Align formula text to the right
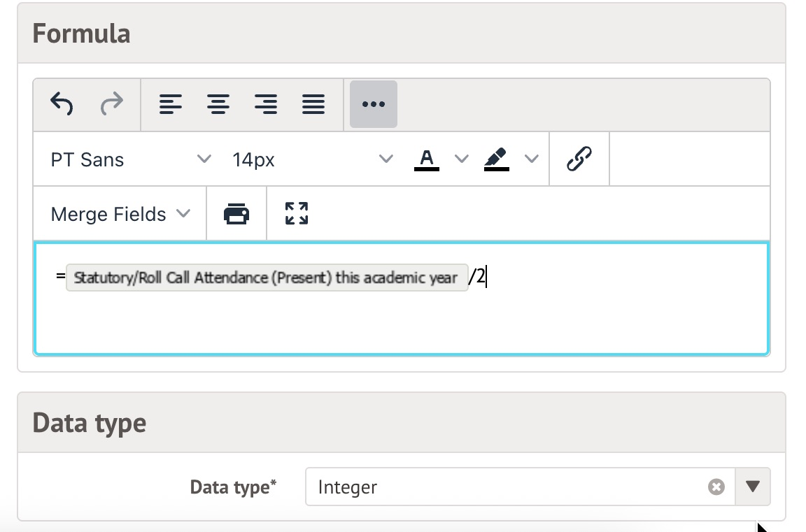 (x=266, y=105)
